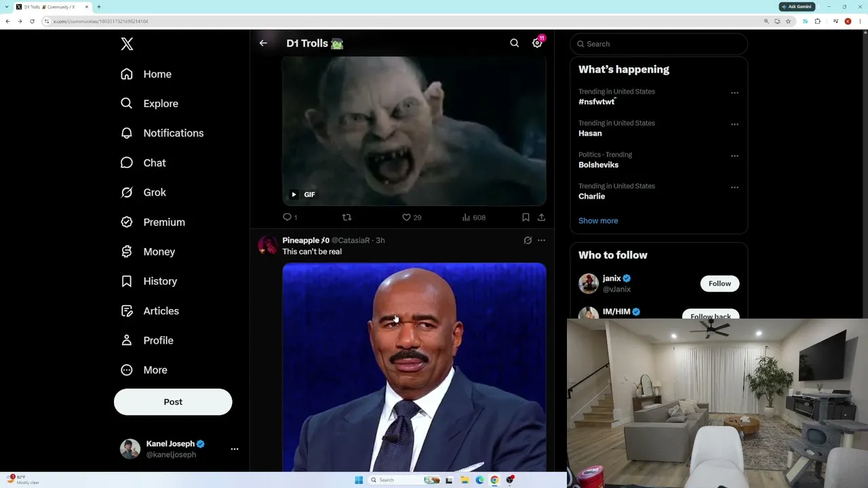
Task: Click the browser address bar URL
Action: tap(101, 21)
